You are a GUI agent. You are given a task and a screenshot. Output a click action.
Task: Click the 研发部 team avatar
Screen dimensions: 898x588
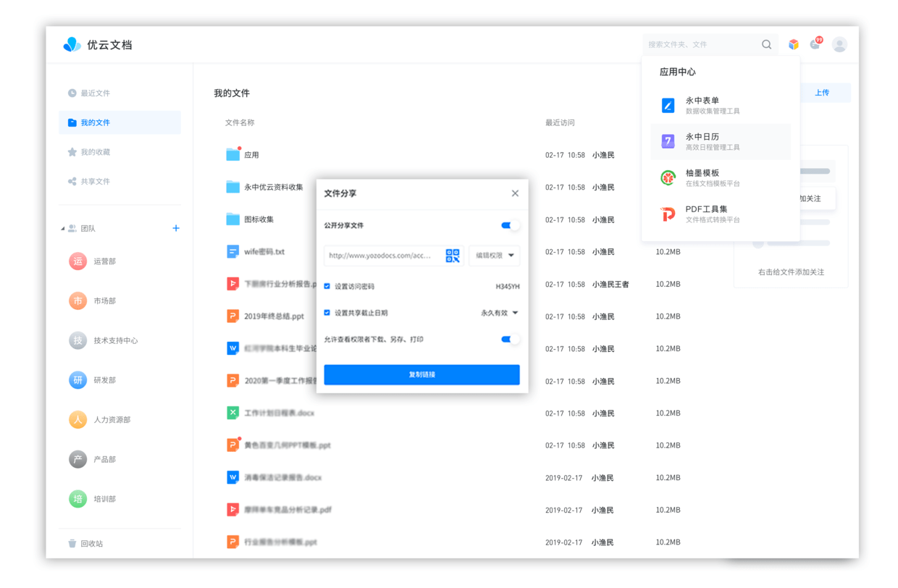(77, 380)
